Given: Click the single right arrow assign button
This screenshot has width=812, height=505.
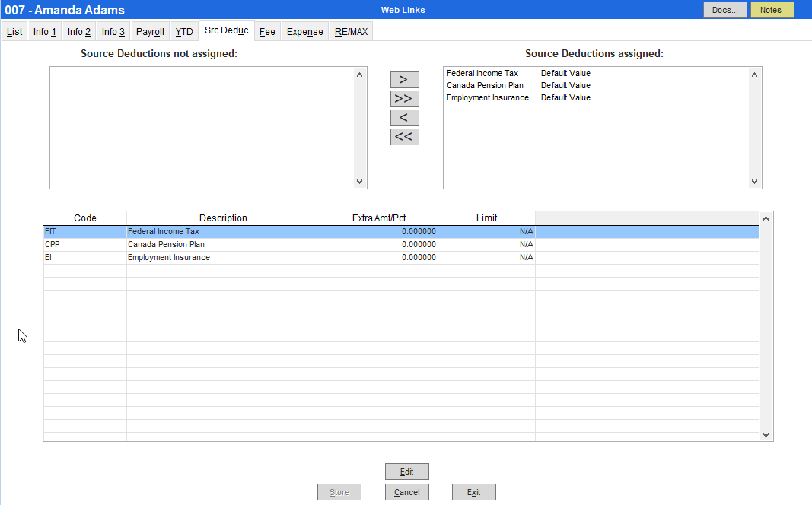Looking at the screenshot, I should [404, 80].
